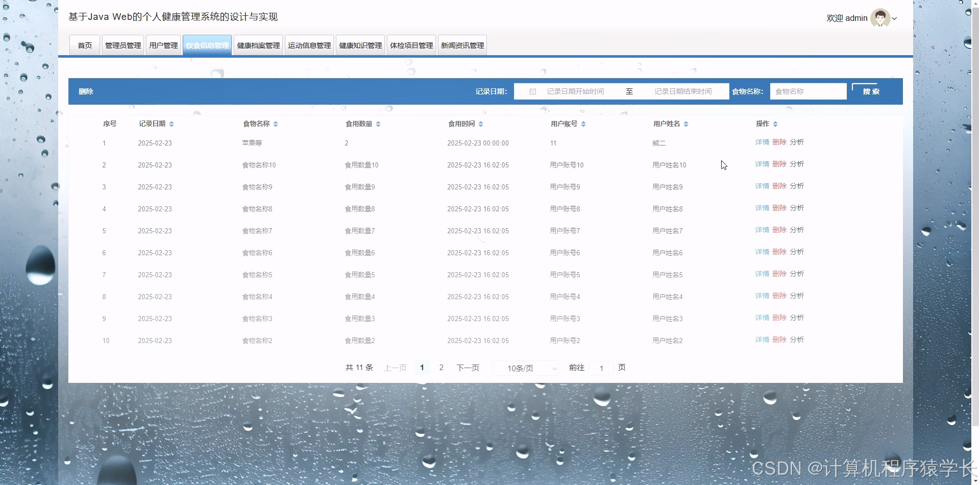Sort the 用户账号 column
Image resolution: width=980 pixels, height=485 pixels.
tap(583, 124)
